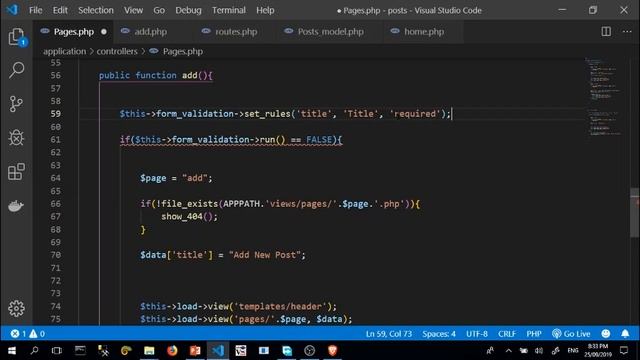Change indentation via Spaces: 4
Viewport: 640px width, 360px height.
click(439, 334)
